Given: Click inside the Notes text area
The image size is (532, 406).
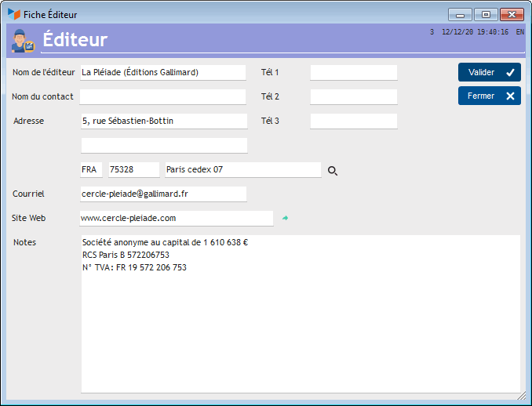Looking at the screenshot, I should coord(301,314).
